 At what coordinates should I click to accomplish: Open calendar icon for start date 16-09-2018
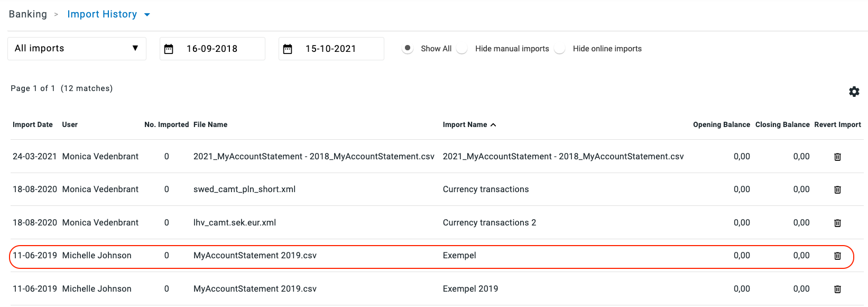tap(169, 49)
